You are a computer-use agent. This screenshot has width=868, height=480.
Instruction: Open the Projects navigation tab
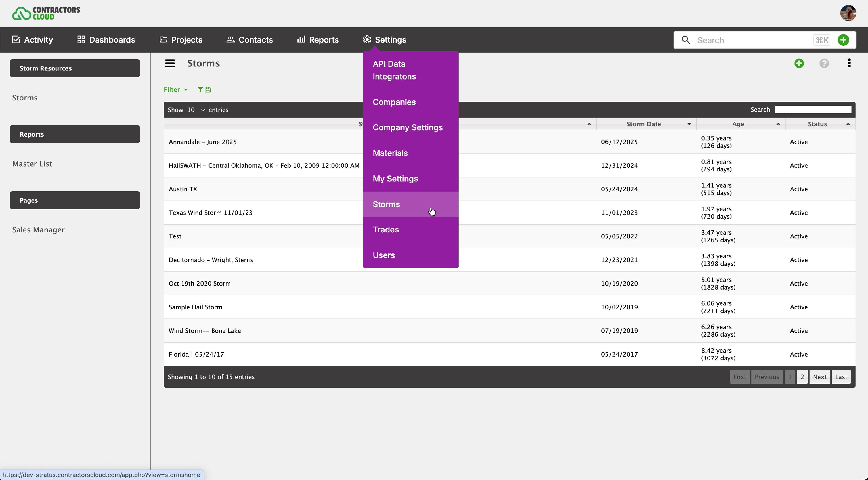coord(181,40)
